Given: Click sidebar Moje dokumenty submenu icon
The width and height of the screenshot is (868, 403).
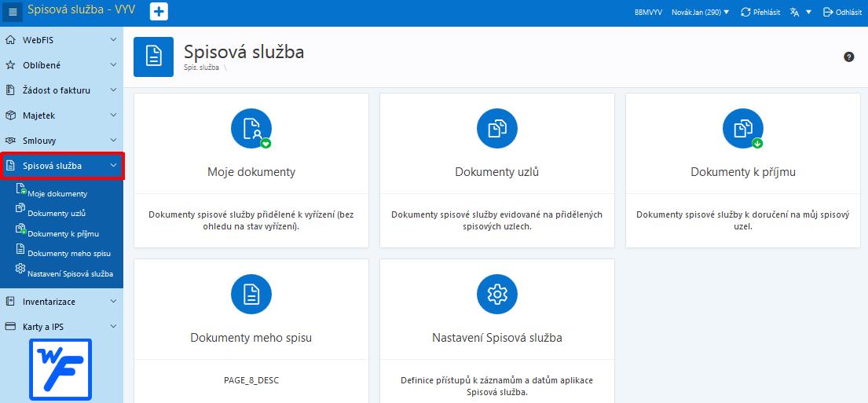Looking at the screenshot, I should point(21,189).
